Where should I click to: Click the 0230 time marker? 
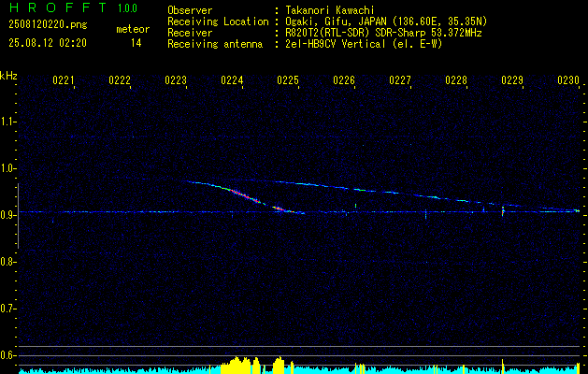[x=568, y=80]
